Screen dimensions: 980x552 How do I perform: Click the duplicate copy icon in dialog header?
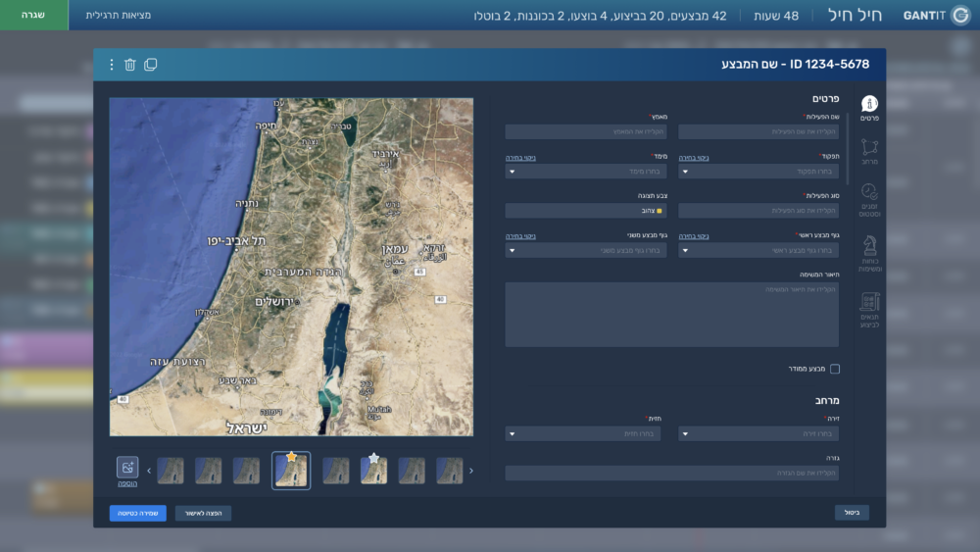tap(151, 65)
